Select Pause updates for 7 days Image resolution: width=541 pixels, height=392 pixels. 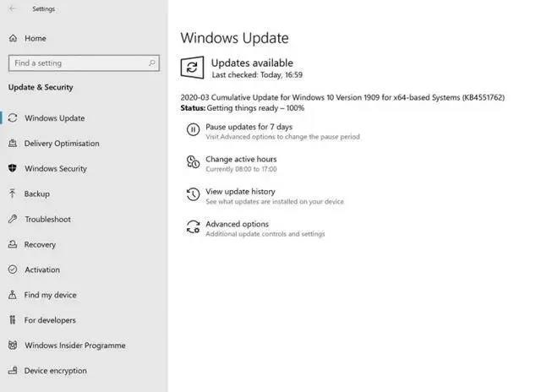point(249,127)
